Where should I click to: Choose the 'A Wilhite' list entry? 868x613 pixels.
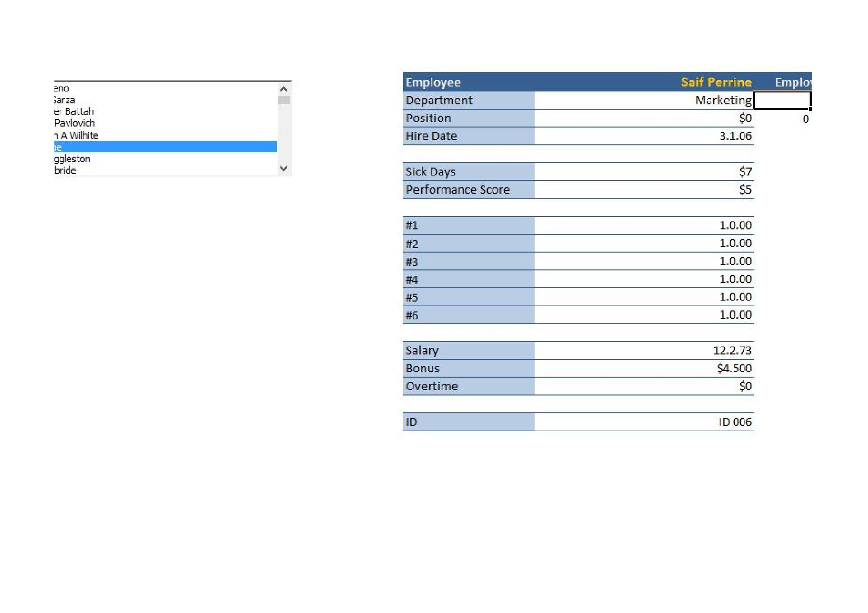(77, 135)
